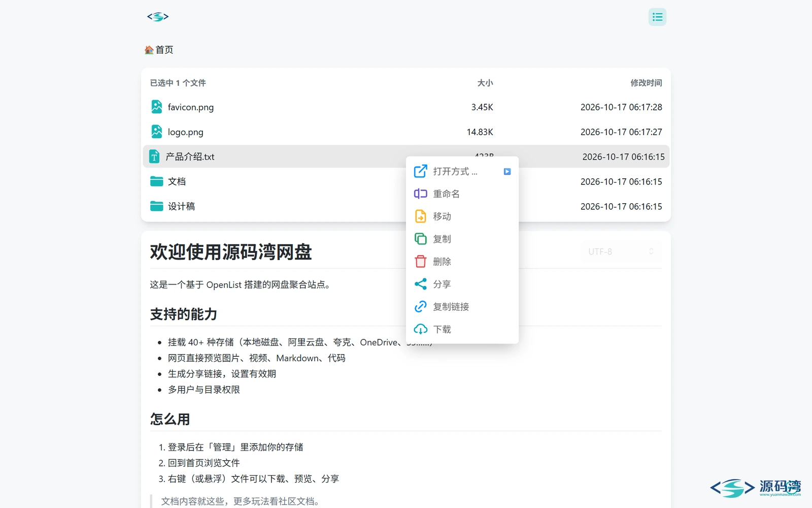Choose 复制链接 in the context menu

click(x=462, y=306)
